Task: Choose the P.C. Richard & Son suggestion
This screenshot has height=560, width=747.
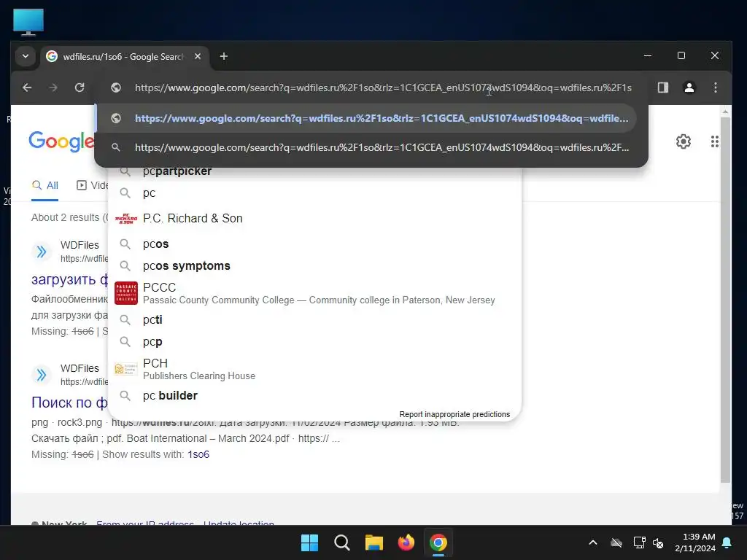Action: [x=314, y=218]
